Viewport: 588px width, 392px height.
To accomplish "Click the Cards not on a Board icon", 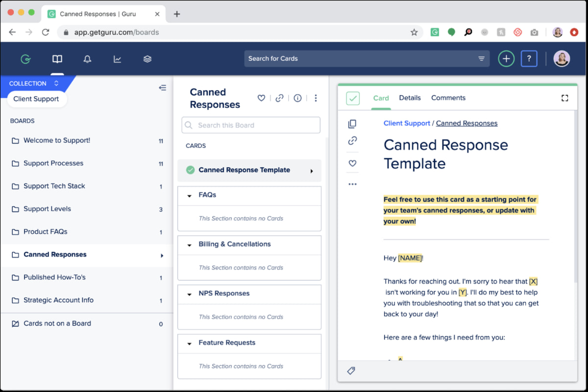I will pyautogui.click(x=15, y=324).
